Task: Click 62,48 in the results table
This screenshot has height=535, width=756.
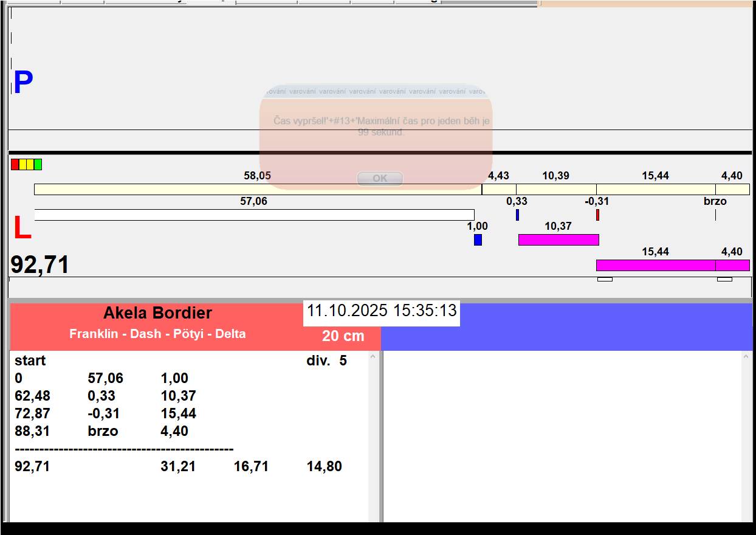Action: tap(33, 396)
